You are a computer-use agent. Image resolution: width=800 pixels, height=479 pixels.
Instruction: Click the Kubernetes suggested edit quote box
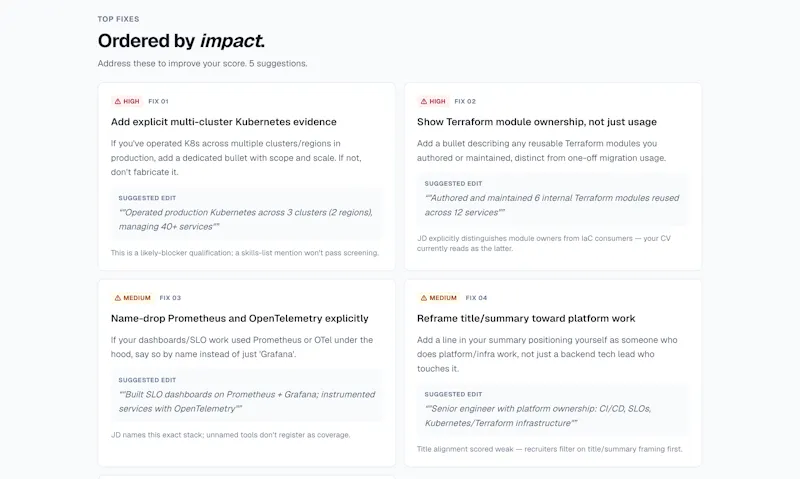[246, 213]
